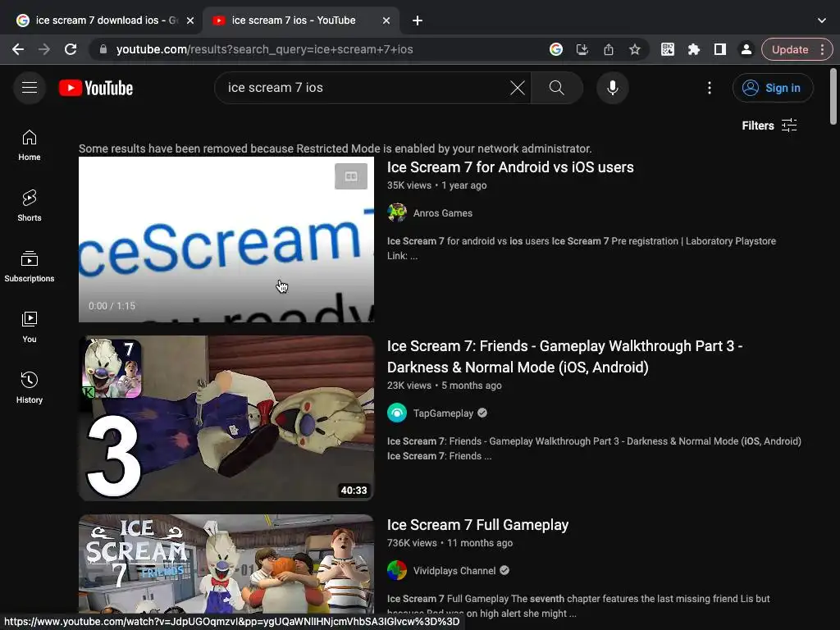Image resolution: width=840 pixels, height=630 pixels.
Task: Click the '736K views' text
Action: coord(412,543)
